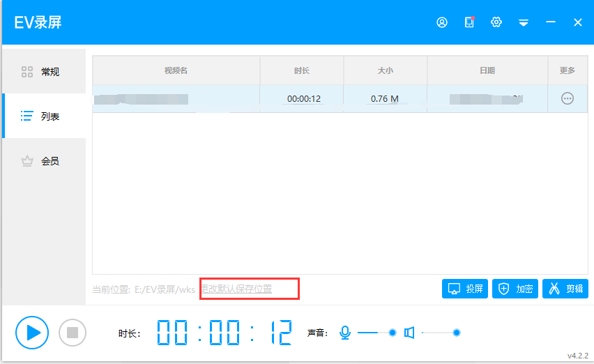Toggle the microphone icon
The height and width of the screenshot is (364, 594).
344,333
